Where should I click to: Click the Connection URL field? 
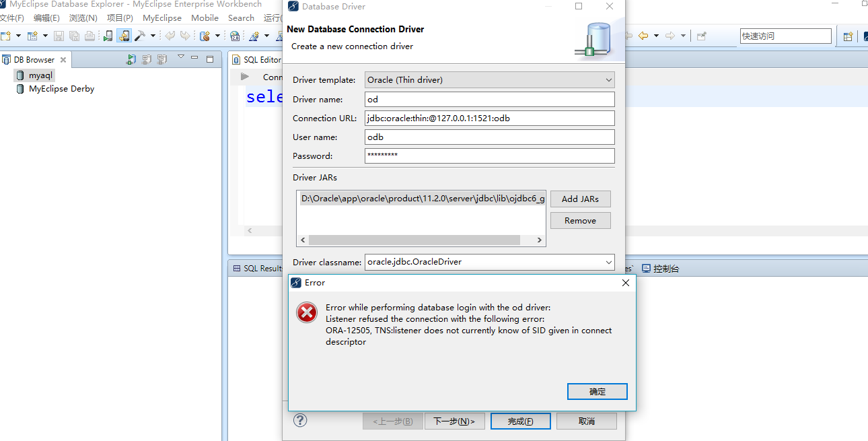(x=490, y=118)
